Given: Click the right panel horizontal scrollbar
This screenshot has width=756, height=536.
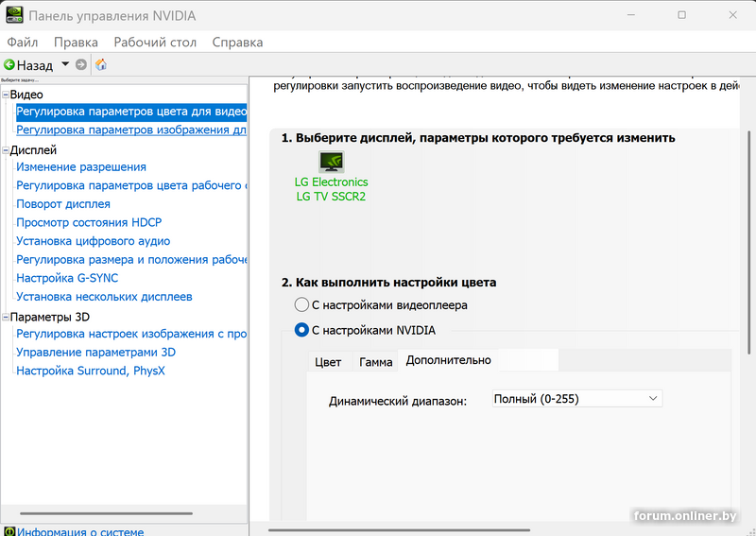Looking at the screenshot, I should pos(399,530).
